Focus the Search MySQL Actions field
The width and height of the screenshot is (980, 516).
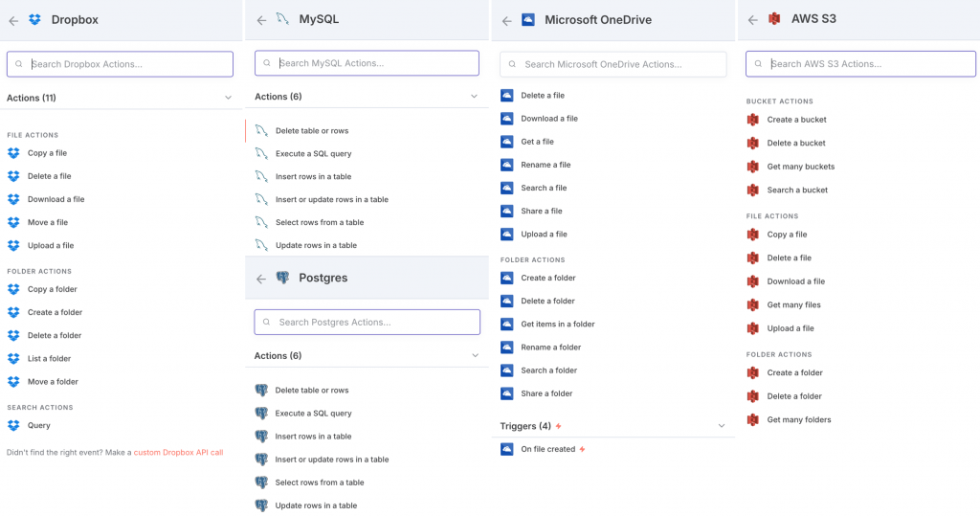367,63
